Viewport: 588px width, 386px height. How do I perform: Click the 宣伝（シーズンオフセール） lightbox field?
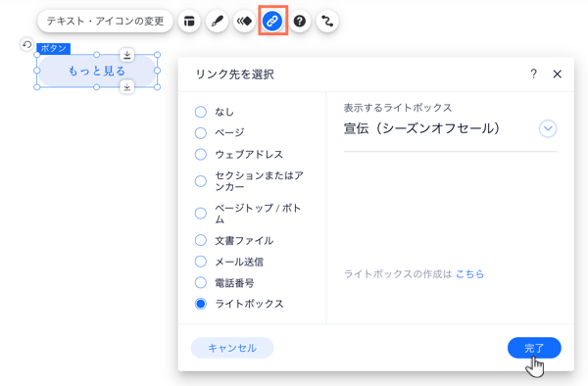[450, 129]
